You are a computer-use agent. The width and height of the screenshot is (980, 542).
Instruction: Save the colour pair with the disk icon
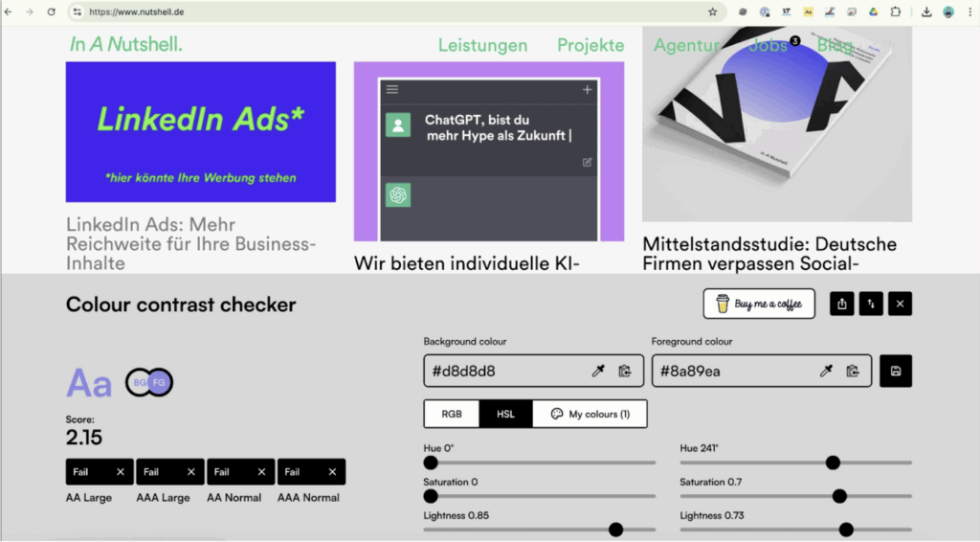click(x=896, y=371)
